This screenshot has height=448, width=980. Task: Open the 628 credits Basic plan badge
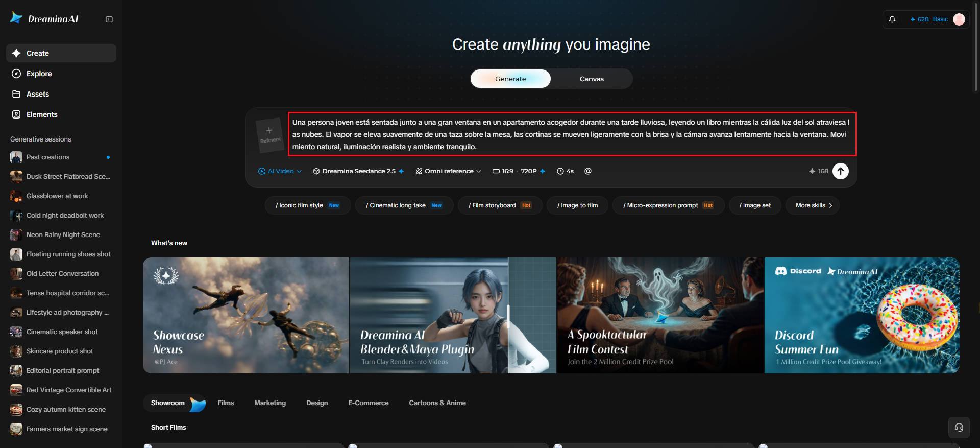point(929,19)
